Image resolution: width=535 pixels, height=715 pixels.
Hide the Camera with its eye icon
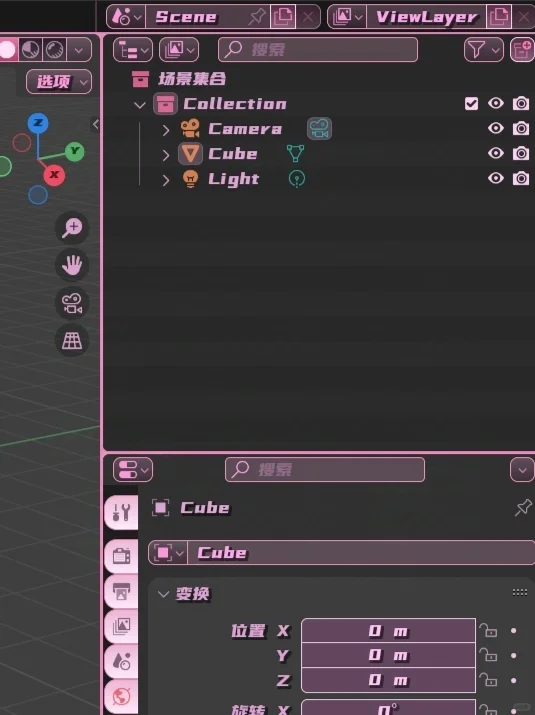[496, 128]
